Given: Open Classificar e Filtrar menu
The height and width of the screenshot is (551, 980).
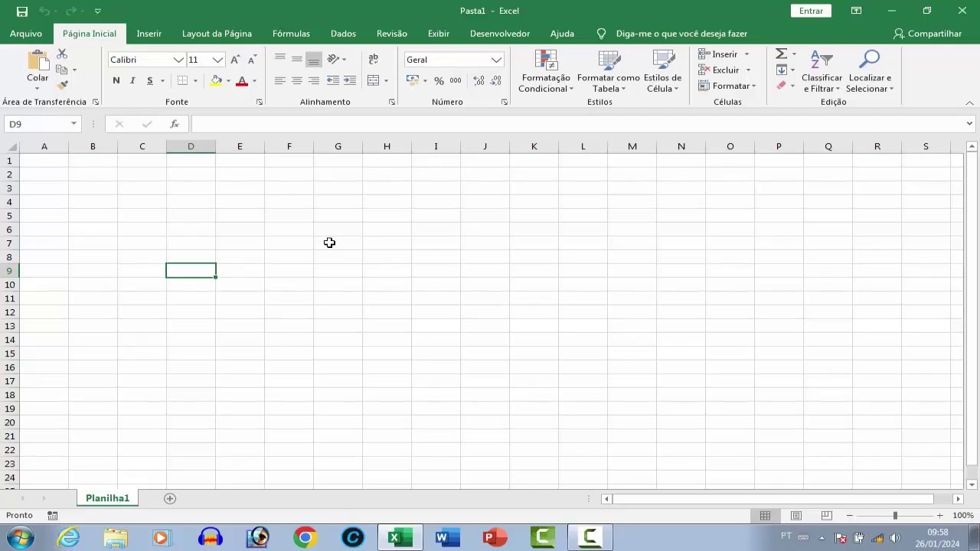Looking at the screenshot, I should [822, 72].
